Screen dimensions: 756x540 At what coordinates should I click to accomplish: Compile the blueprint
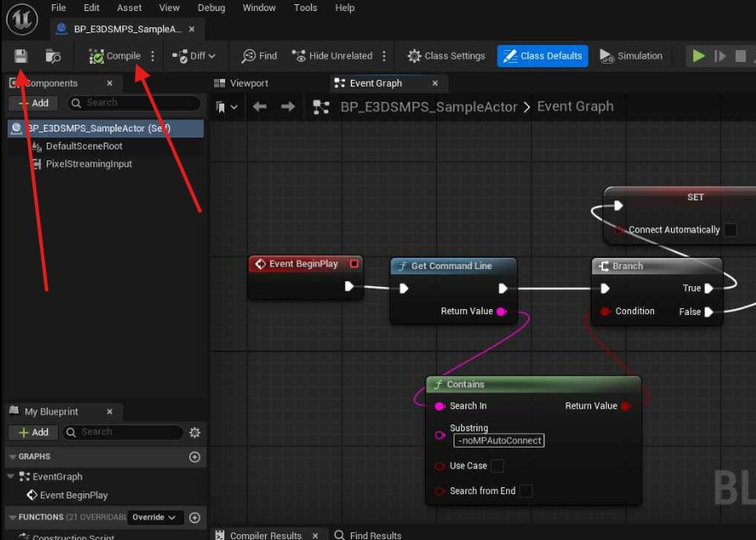coord(116,56)
